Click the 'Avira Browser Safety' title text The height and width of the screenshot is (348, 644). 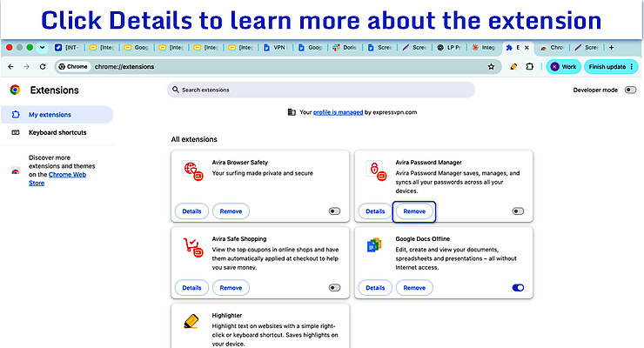[x=240, y=162]
